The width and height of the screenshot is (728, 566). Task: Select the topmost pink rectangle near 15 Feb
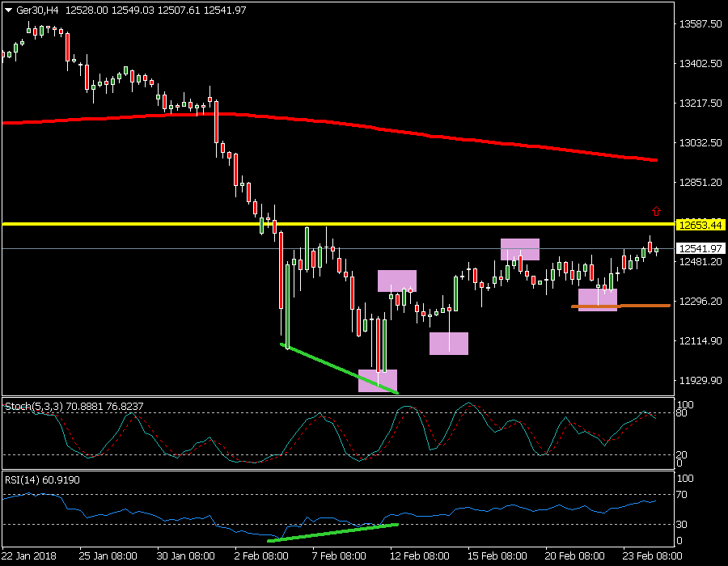pos(519,249)
